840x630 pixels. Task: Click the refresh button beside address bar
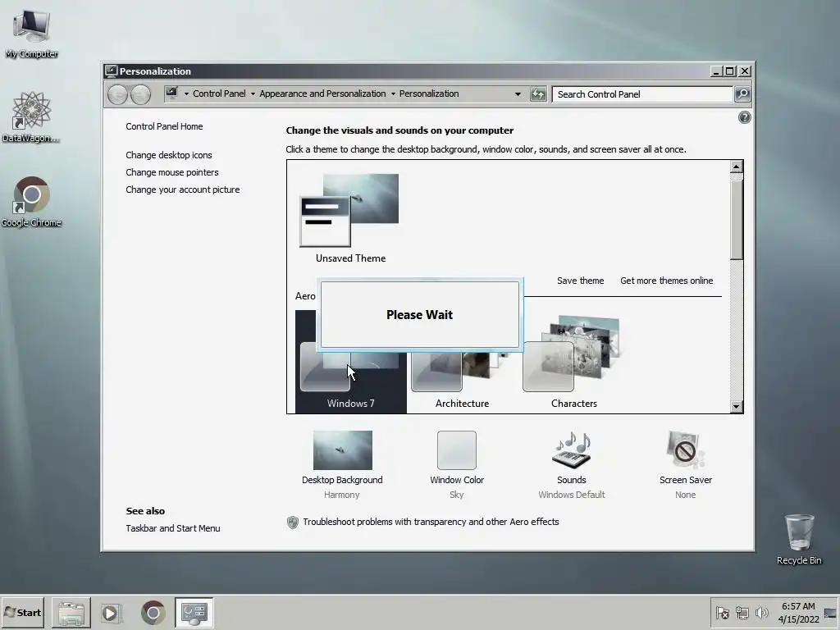[538, 94]
